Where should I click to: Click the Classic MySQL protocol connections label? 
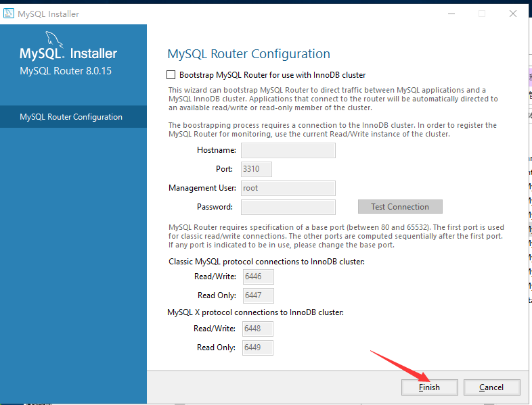[x=267, y=262]
